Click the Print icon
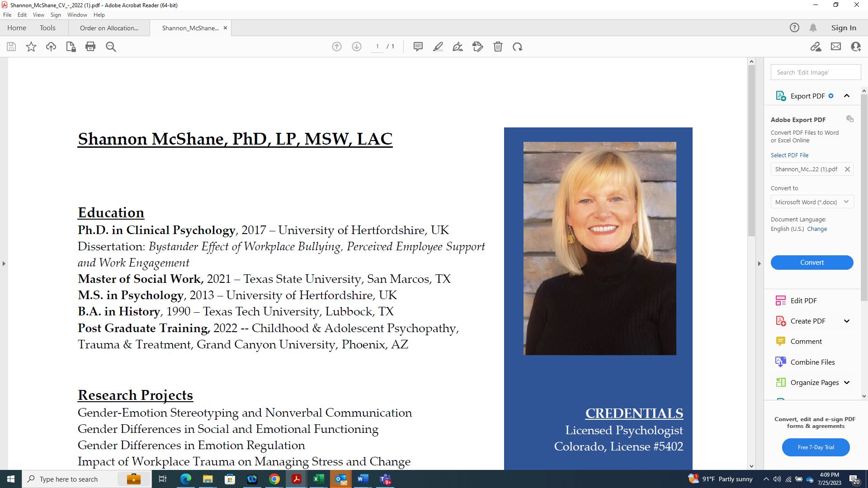This screenshot has width=868, height=488. pos(90,47)
